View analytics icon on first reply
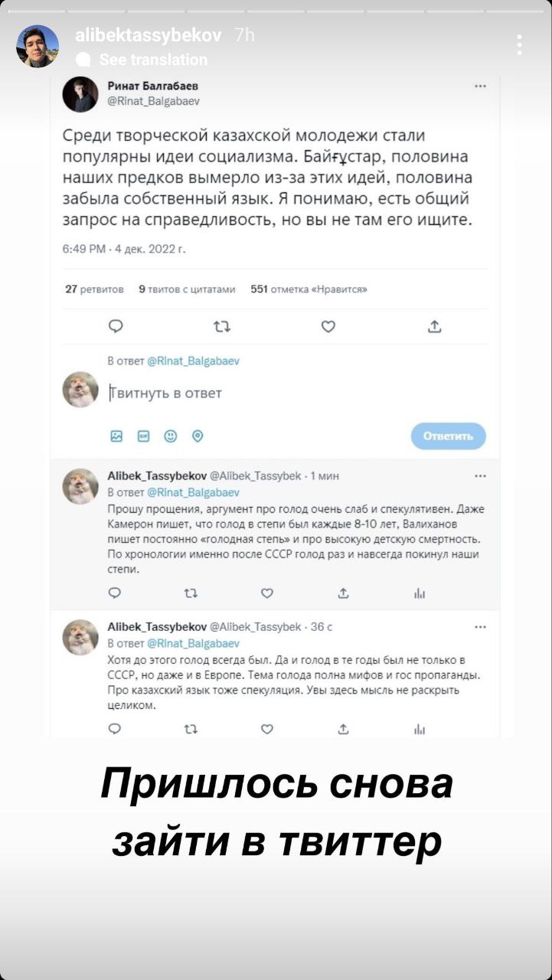The width and height of the screenshot is (552, 980). [420, 593]
